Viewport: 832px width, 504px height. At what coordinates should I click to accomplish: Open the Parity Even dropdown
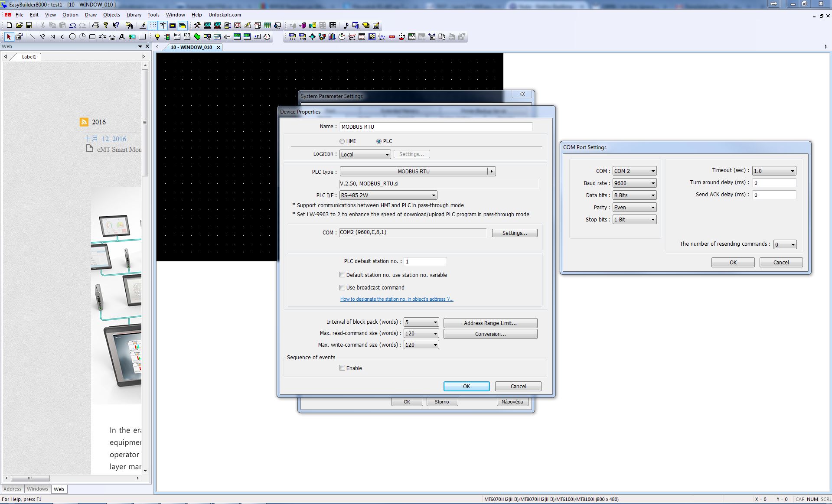point(634,208)
